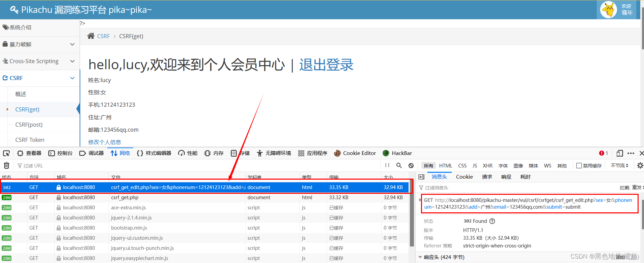Switch to the 消息头 headers tab
Screen dimensions: 644x263
pos(439,177)
